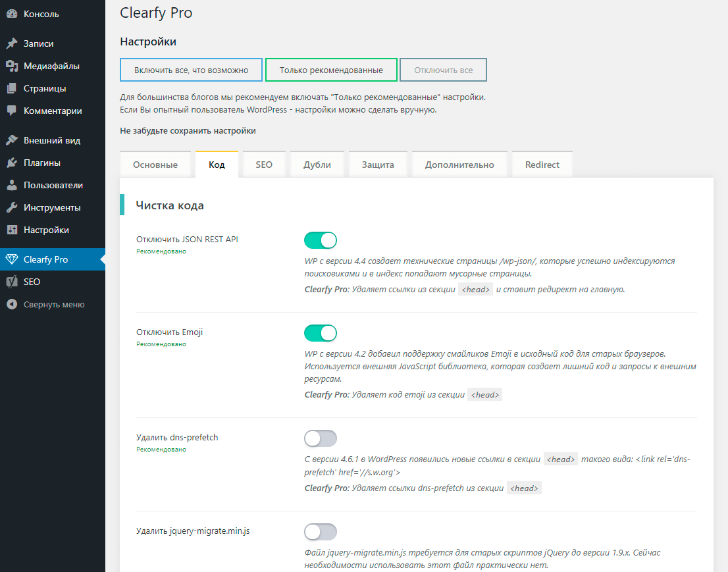Open the sidebar SEO menu item
Viewport: 728px width, 572px height.
pos(53,282)
